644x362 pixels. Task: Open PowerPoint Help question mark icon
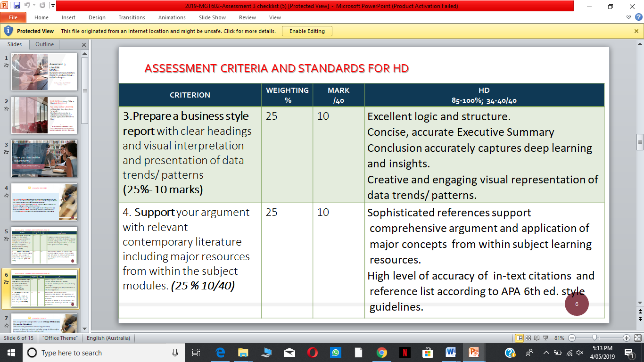click(x=638, y=17)
